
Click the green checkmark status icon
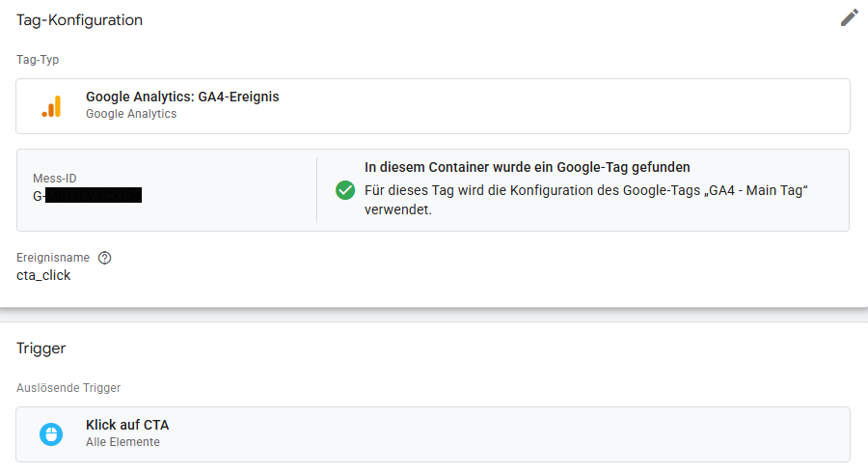(x=345, y=190)
